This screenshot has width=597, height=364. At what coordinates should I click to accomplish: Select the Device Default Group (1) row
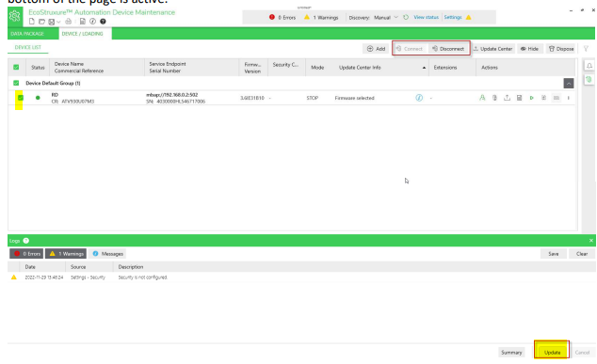point(291,83)
